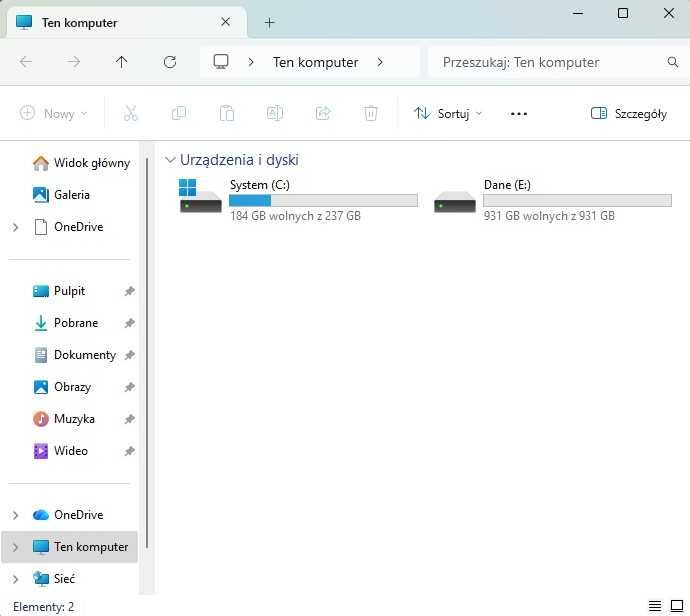Screen dimensions: 690x616
Task: Maximize the File Explorer window
Action: point(623,13)
